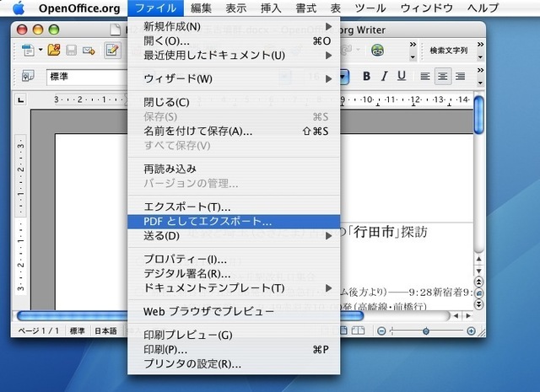This screenshot has height=392, width=540.
Task: Choose エクスポート(T)... from the File menu
Action: [x=234, y=207]
